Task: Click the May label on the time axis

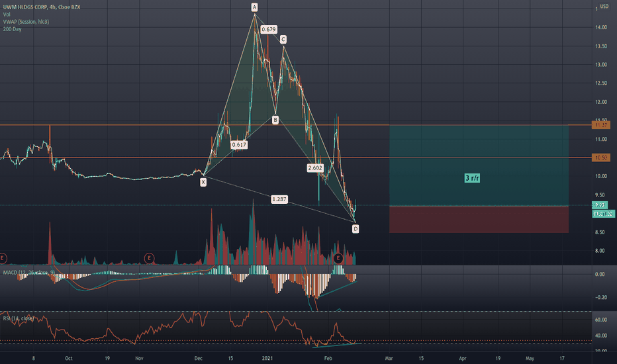Action: pyautogui.click(x=530, y=358)
